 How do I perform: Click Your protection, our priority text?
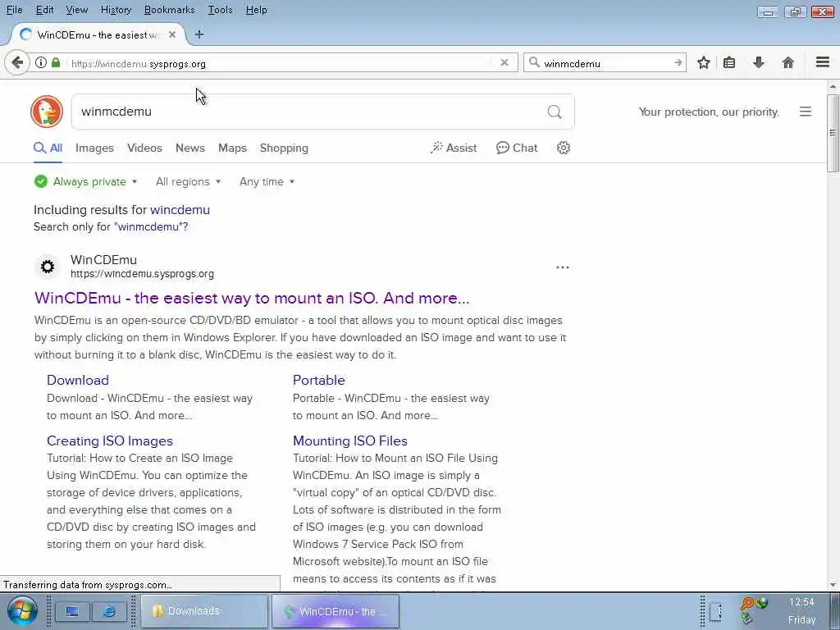tap(709, 112)
